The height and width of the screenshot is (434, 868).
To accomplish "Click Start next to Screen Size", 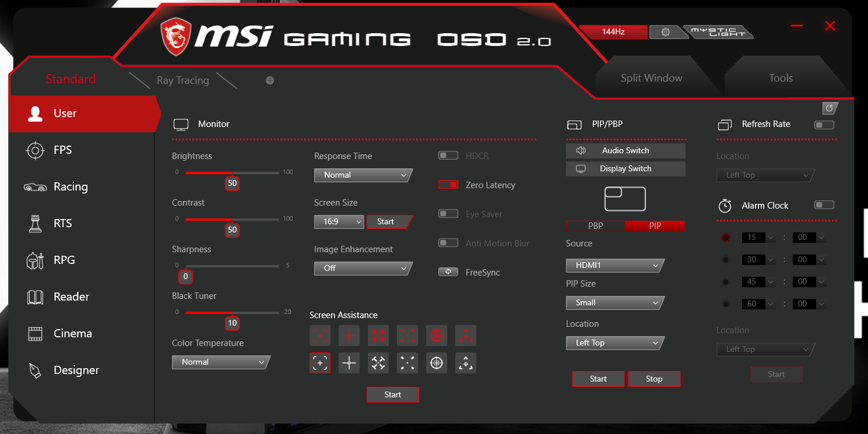I will click(389, 222).
